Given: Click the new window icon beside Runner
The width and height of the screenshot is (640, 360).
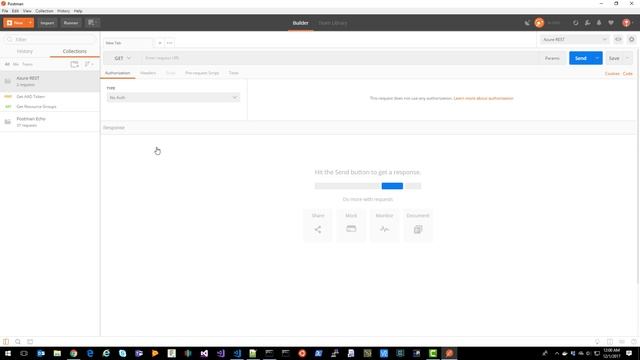Looking at the screenshot, I should [92, 23].
